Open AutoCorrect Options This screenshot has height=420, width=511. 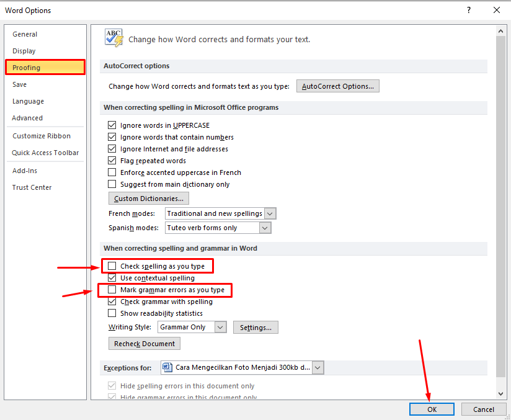click(337, 86)
